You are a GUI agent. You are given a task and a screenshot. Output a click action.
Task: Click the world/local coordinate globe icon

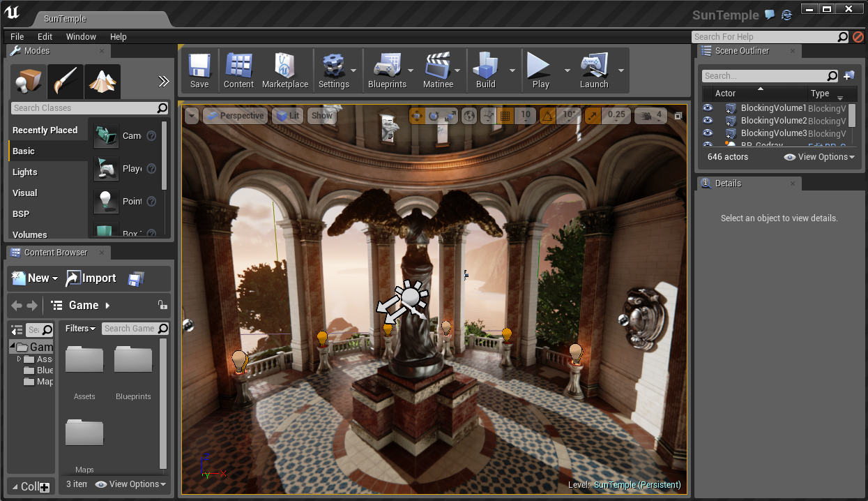[x=469, y=116]
